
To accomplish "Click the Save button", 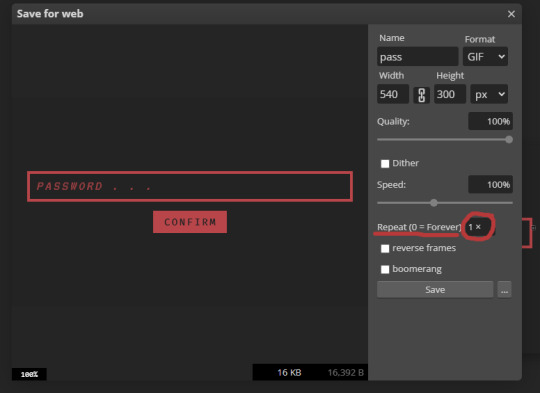I will [435, 289].
